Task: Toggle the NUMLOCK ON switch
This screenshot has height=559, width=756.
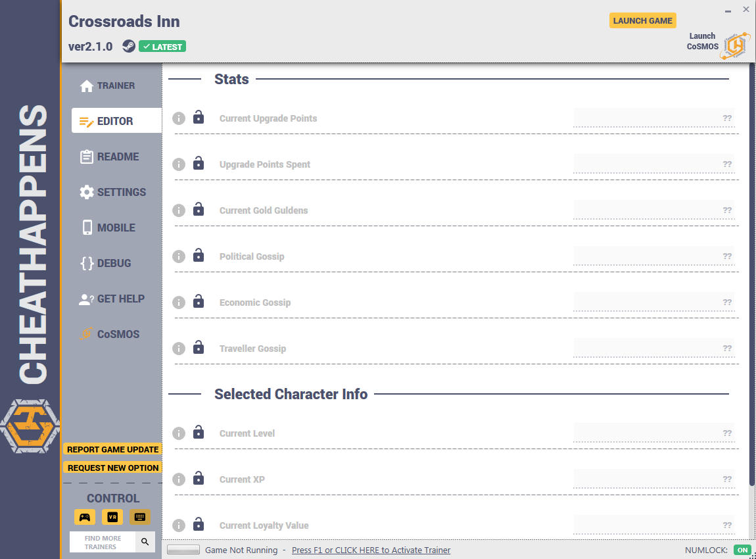Action: tap(742, 550)
